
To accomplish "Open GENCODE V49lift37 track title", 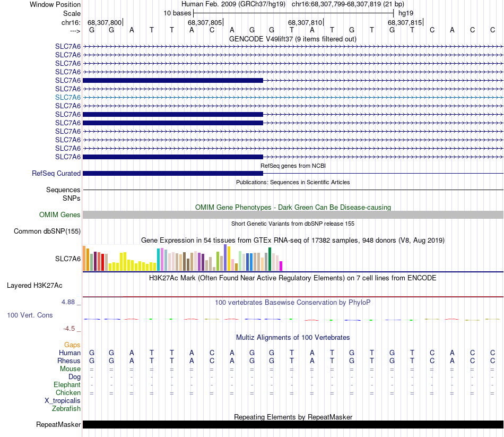I will [292, 39].
